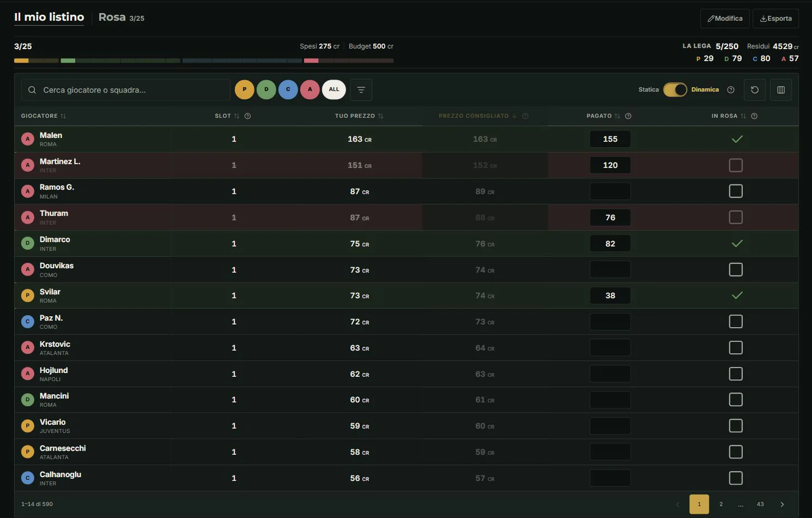Check In Rosa box for Martinez L.
This screenshot has height=518, width=812.
click(736, 165)
